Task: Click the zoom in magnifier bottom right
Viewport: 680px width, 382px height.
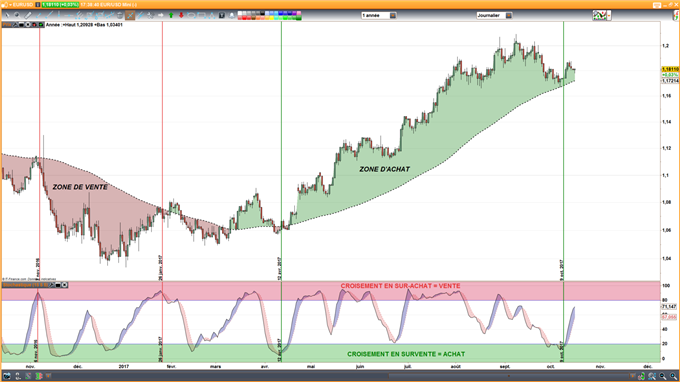Action: 673,376
